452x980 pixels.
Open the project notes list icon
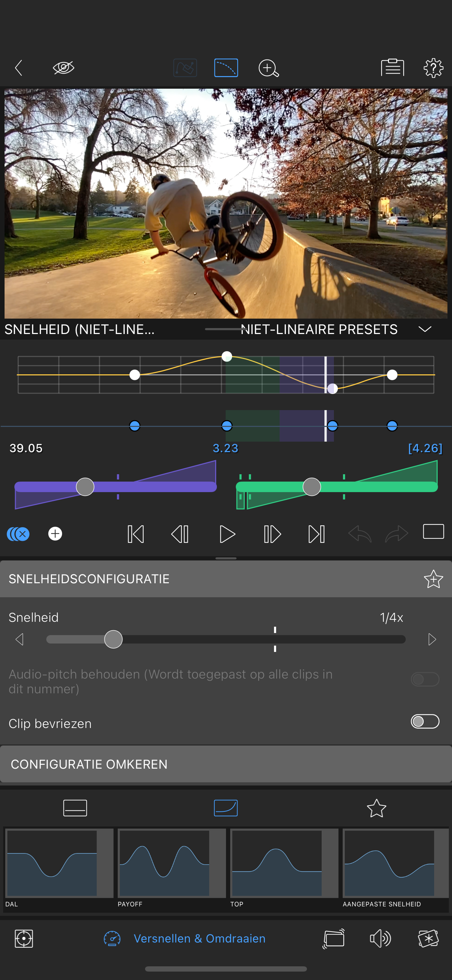392,68
